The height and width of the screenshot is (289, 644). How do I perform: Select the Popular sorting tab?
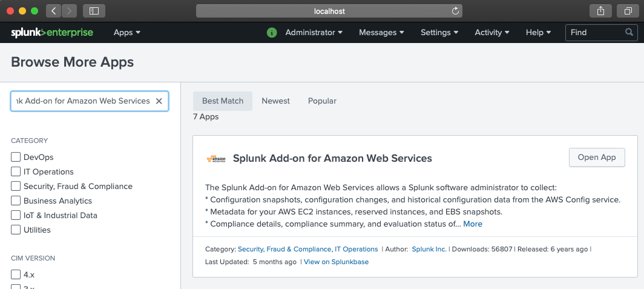tap(322, 101)
